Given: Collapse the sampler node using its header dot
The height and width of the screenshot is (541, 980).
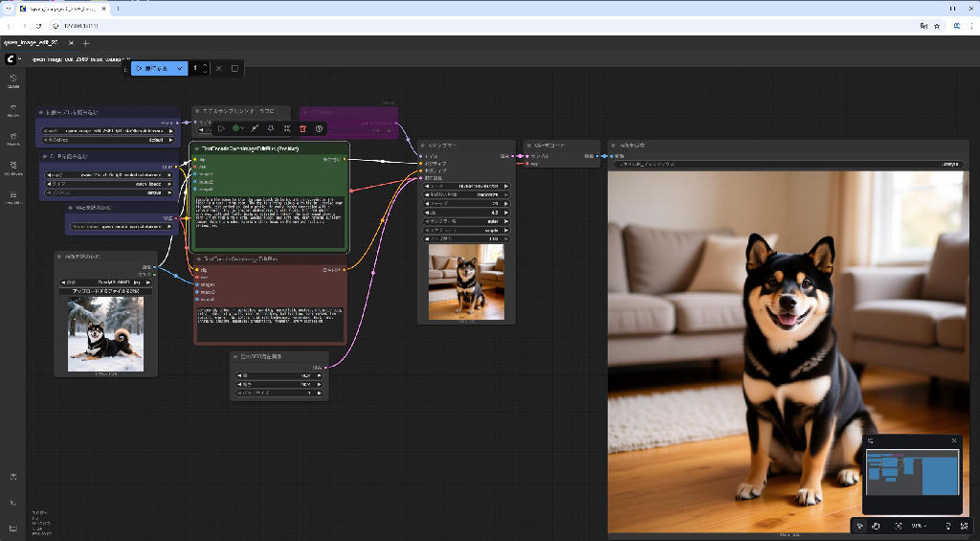Looking at the screenshot, I should click(x=423, y=145).
